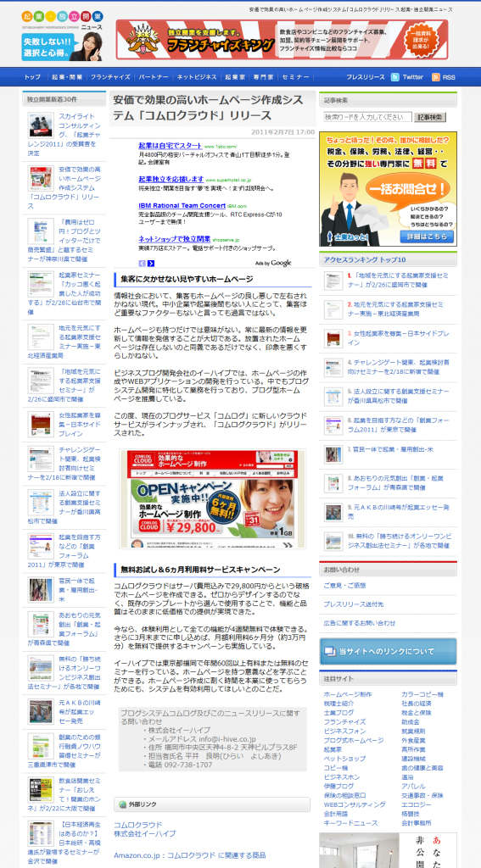Image resolution: width=481 pixels, height=868 pixels.
Task: Click ad link 起業は自宅でスタート
Action: tap(171, 145)
